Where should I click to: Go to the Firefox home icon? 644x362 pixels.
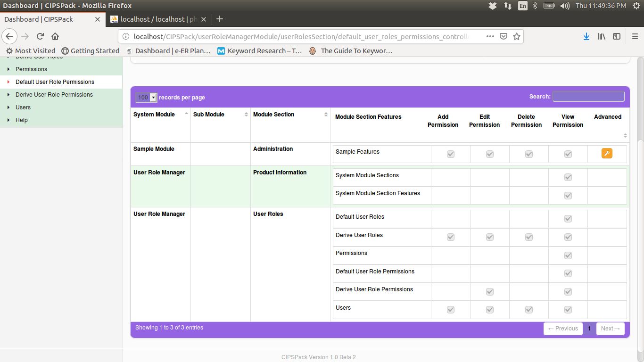pos(55,36)
